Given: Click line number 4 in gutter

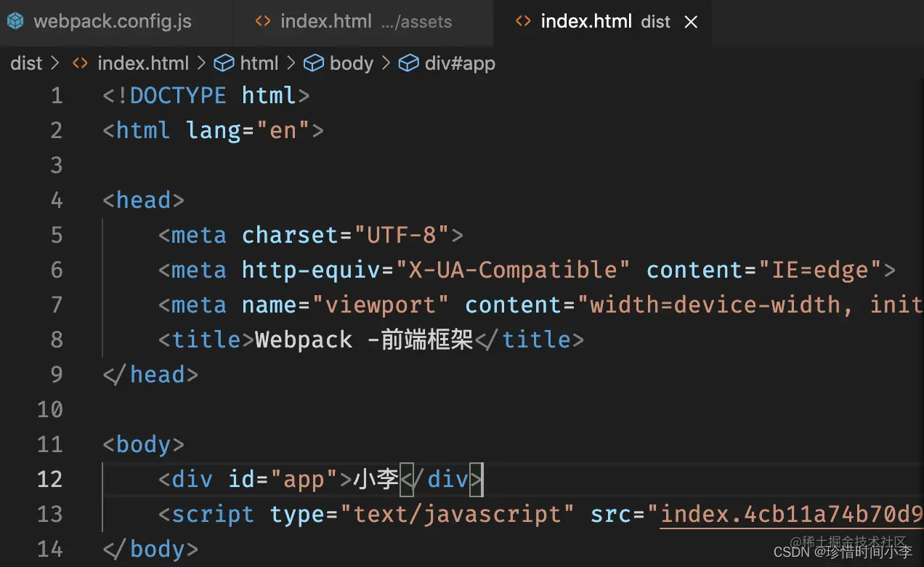Looking at the screenshot, I should pyautogui.click(x=57, y=201).
